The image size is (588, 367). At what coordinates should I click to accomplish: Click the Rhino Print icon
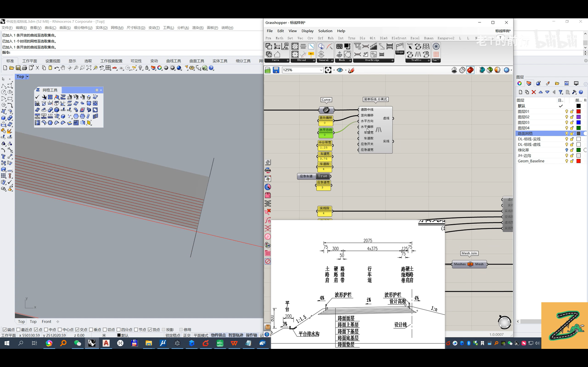[x=24, y=68]
